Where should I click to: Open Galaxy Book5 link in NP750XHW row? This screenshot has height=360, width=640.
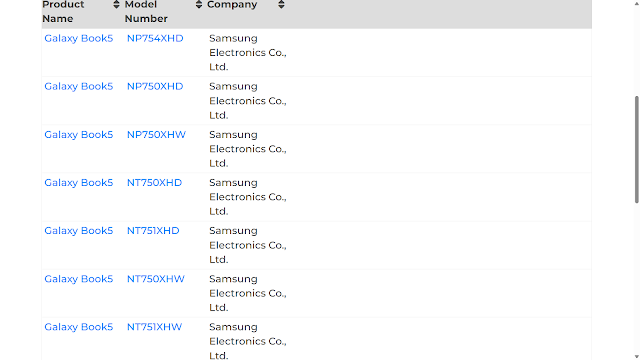pyautogui.click(x=78, y=135)
